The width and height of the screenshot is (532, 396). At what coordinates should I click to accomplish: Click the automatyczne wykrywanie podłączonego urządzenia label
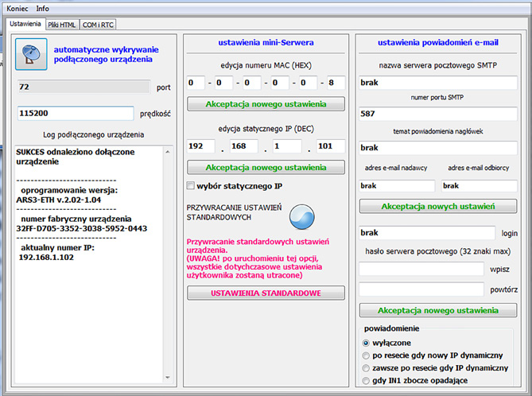pos(107,54)
